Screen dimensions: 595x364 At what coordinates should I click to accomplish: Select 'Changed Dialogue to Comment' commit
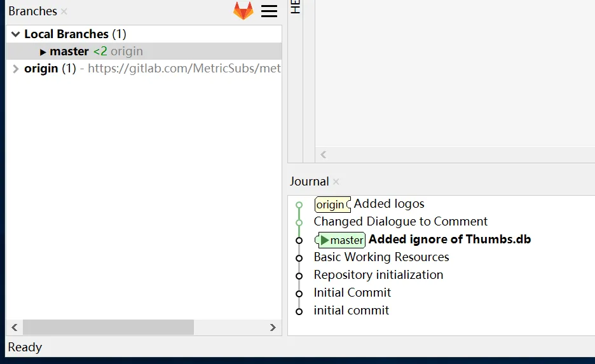point(400,222)
